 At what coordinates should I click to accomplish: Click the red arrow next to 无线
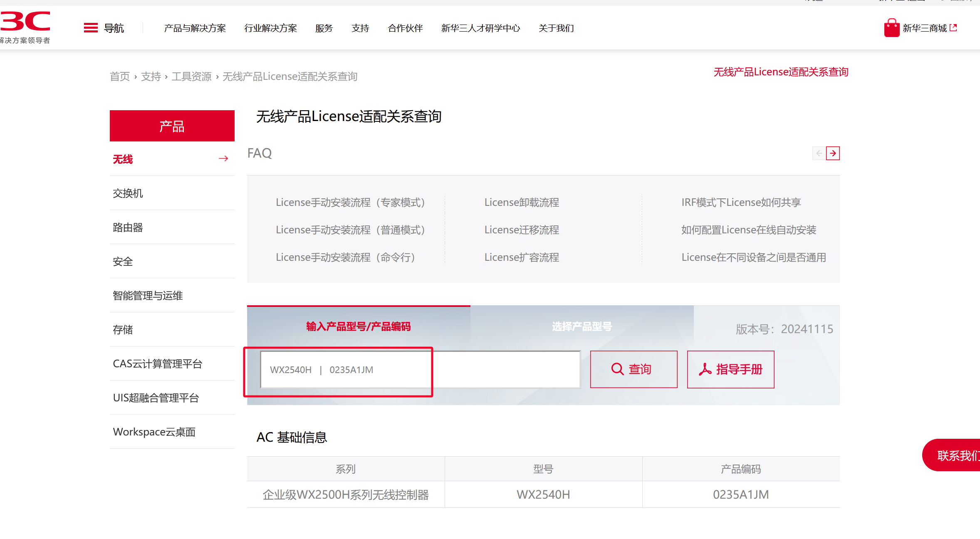[x=223, y=158]
